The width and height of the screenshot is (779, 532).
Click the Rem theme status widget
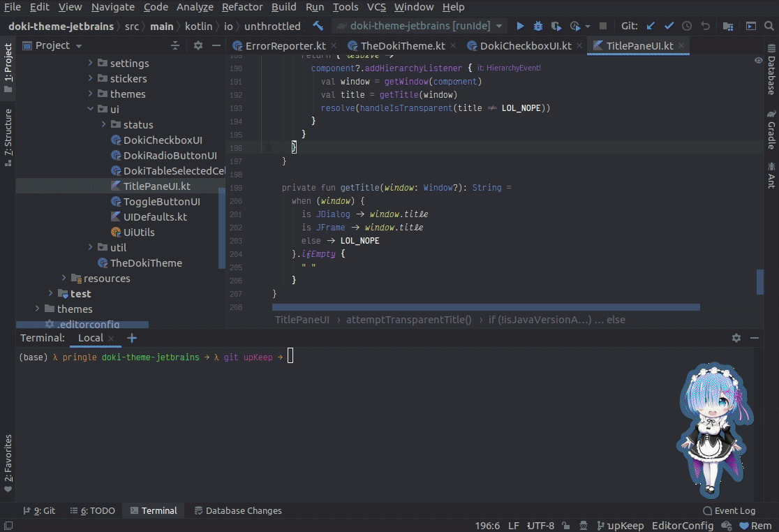point(756,526)
